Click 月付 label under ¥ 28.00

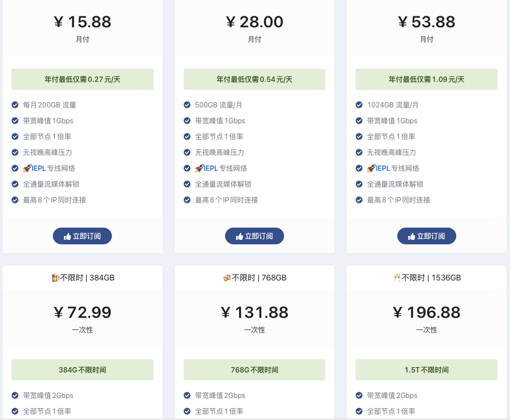255,39
